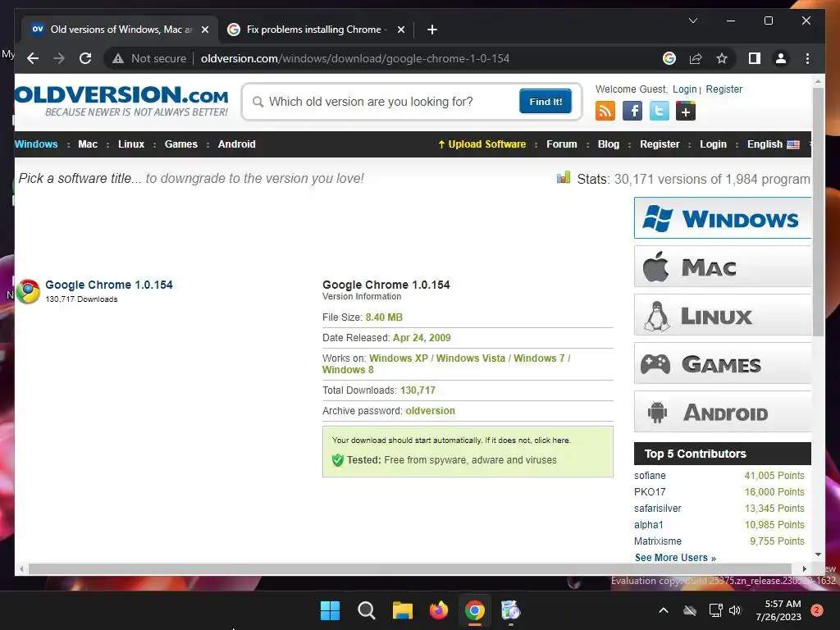
Task: Open volume control in system tray
Action: [x=735, y=610]
